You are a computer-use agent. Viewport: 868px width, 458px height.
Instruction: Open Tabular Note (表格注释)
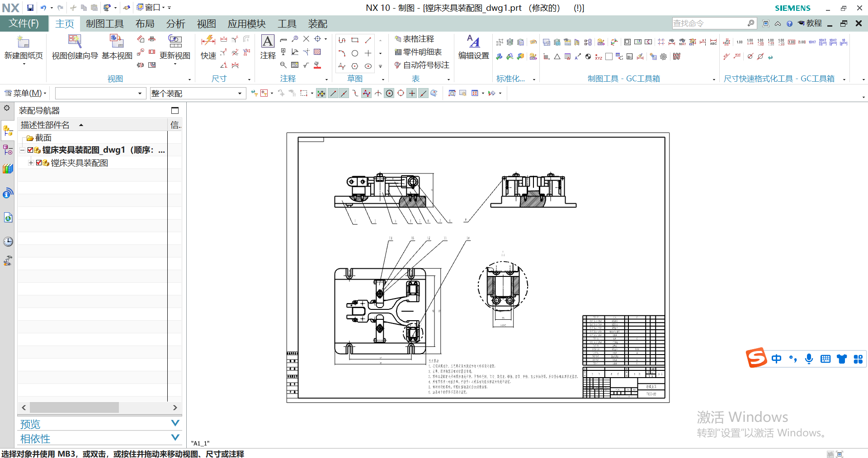tap(414, 39)
